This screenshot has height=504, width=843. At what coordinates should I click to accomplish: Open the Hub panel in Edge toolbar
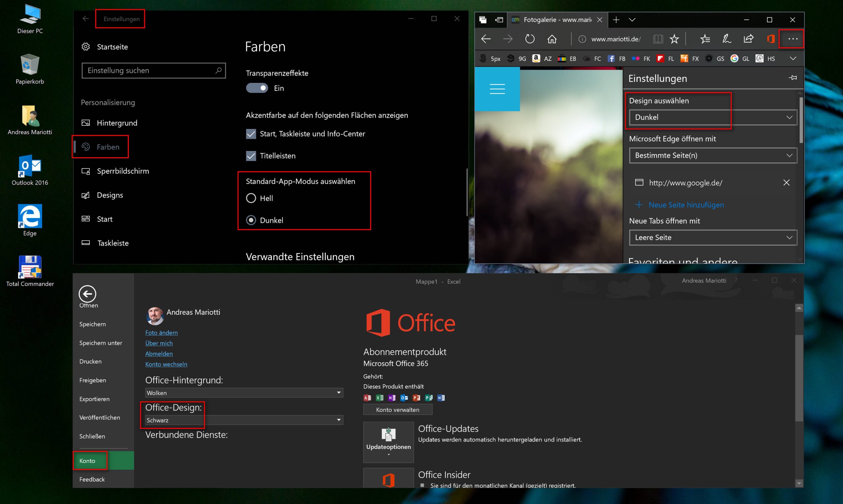pos(705,39)
